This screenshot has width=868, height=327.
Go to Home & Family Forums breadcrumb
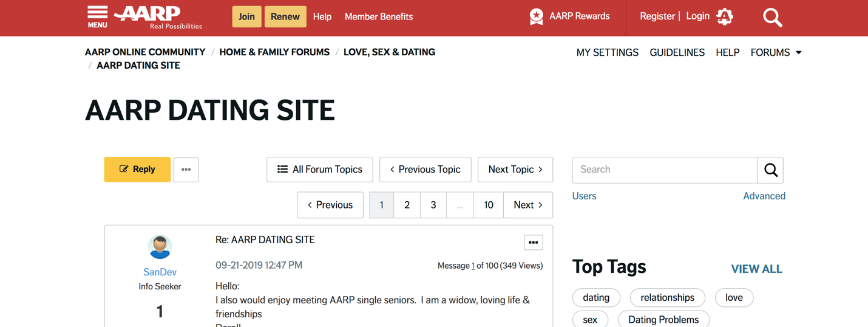[274, 52]
